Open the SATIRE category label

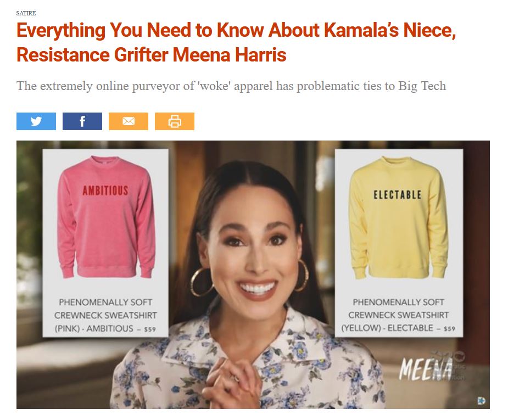pos(26,13)
